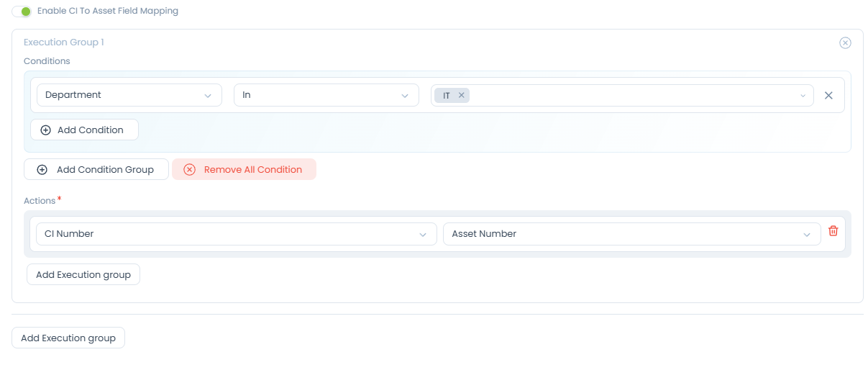Click the Add Condition Group button
868x365 pixels.
[x=96, y=170]
